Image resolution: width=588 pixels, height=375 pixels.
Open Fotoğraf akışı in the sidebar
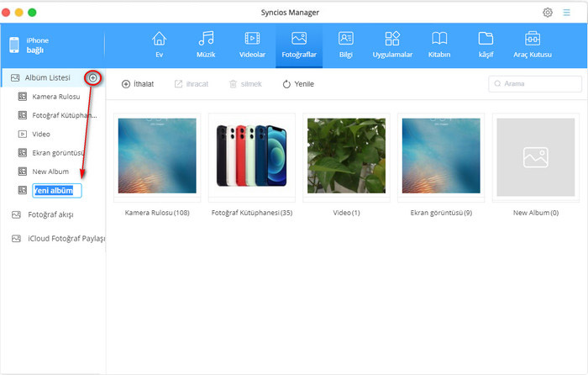pos(50,214)
